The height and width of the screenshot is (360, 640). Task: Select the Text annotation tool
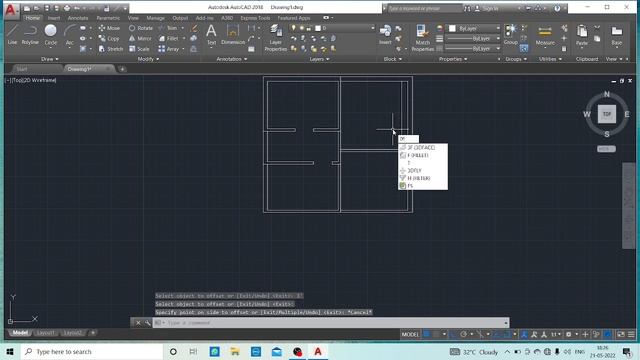click(x=211, y=34)
